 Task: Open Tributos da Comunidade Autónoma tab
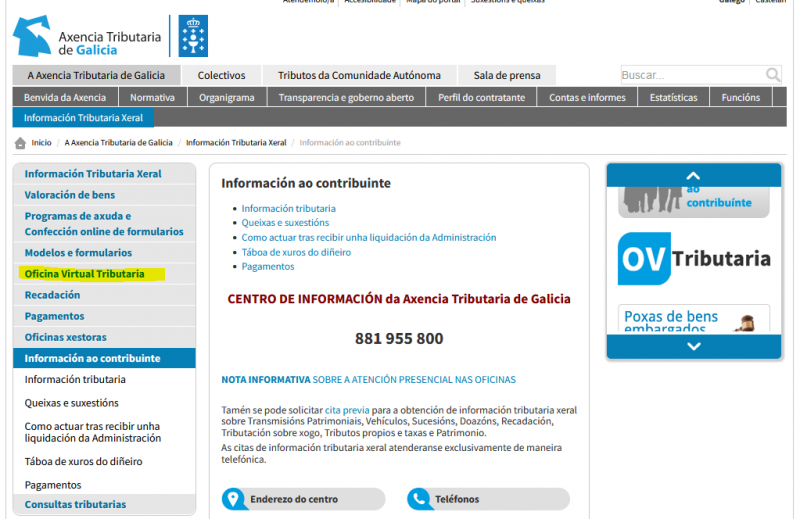pos(359,75)
